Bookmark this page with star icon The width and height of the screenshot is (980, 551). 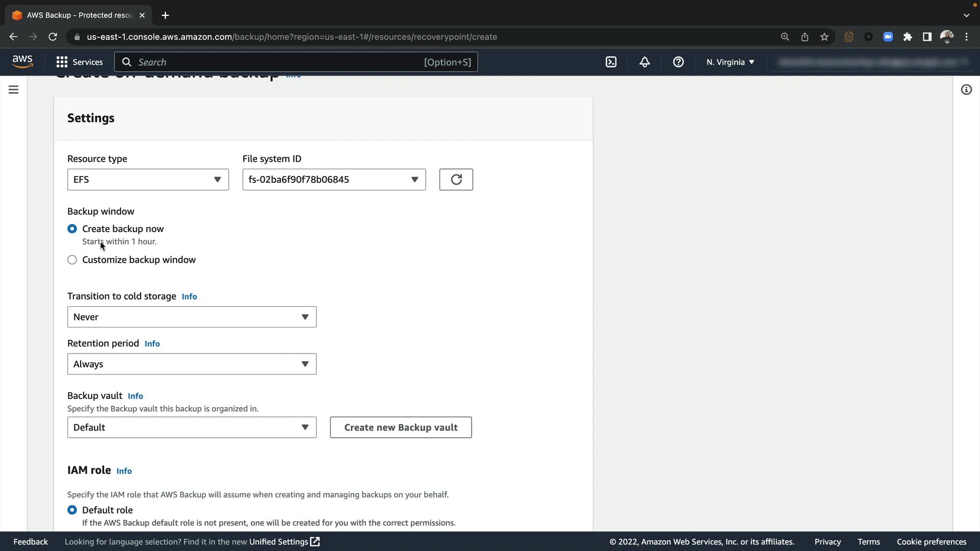[824, 37]
